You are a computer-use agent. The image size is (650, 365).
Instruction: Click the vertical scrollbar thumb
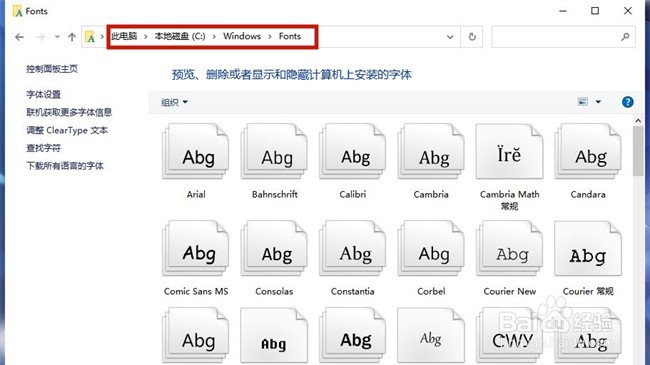(x=638, y=151)
